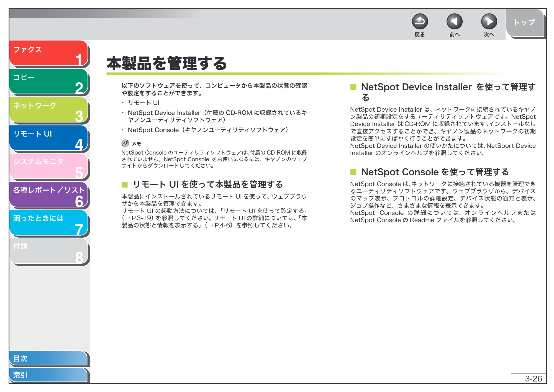The image size is (554, 392).
Task: Open the トップ tab
Action: coord(525,23)
